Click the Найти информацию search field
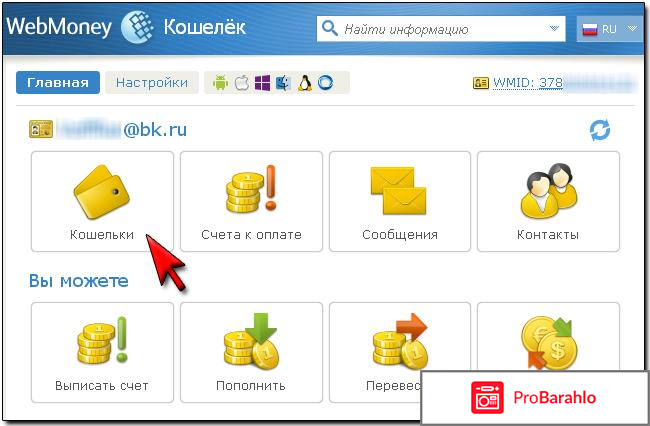The height and width of the screenshot is (426, 650). point(441,29)
